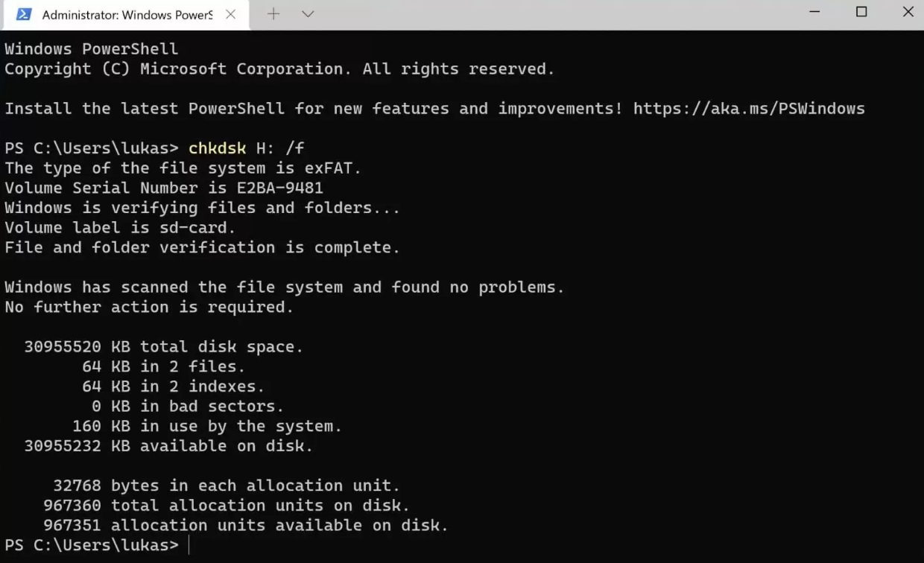
Task: Click the 'found no problems' message line
Action: coord(284,287)
